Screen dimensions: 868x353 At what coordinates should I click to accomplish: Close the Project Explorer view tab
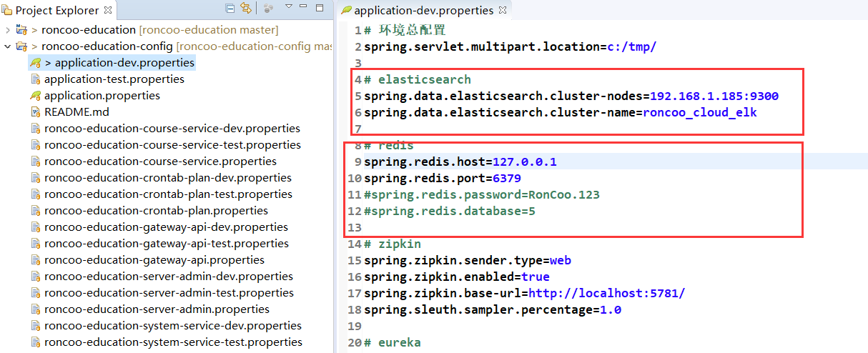108,10
